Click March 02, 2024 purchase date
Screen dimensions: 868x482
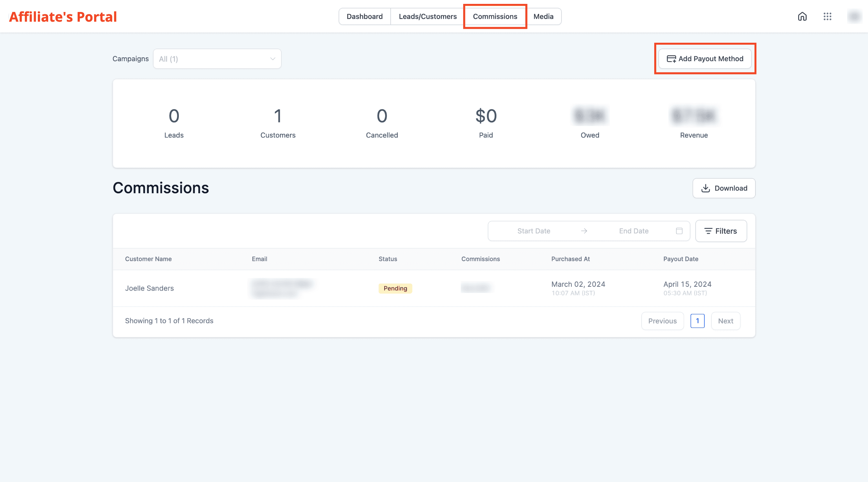pyautogui.click(x=578, y=284)
